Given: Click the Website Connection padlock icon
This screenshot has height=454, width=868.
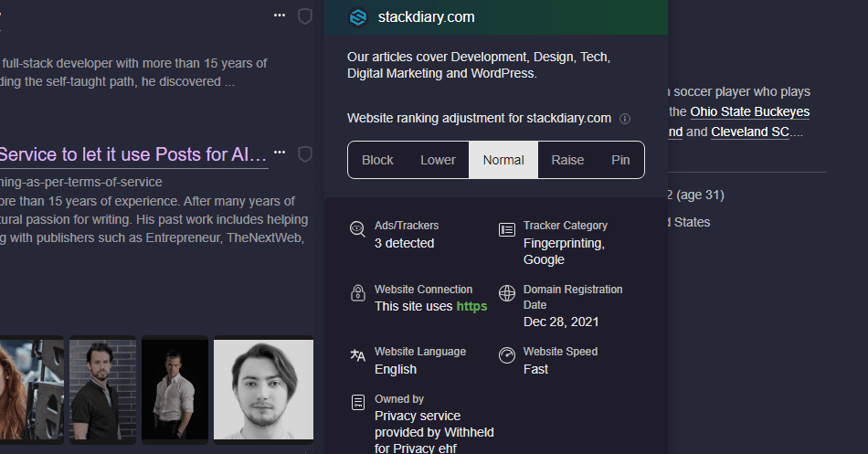Looking at the screenshot, I should click(358, 293).
